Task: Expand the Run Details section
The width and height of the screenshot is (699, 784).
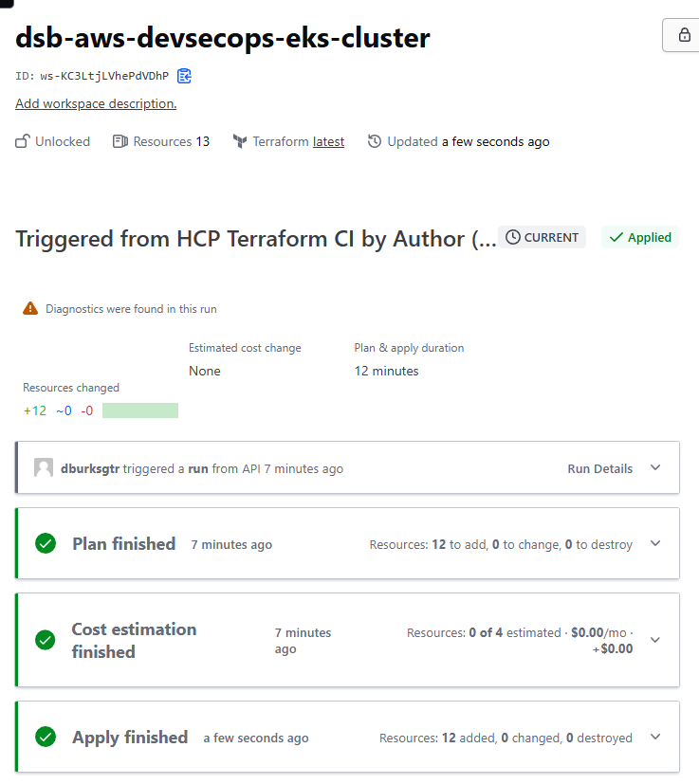Action: coord(655,468)
